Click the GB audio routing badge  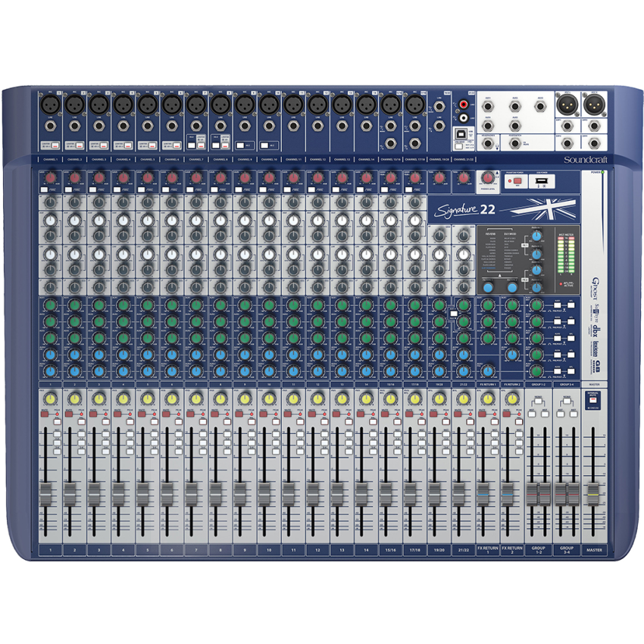click(x=599, y=365)
